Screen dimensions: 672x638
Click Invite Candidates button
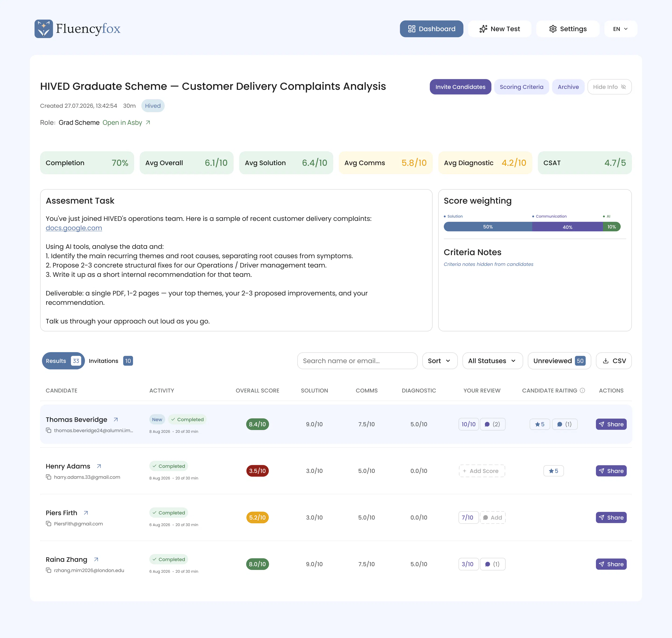click(460, 87)
